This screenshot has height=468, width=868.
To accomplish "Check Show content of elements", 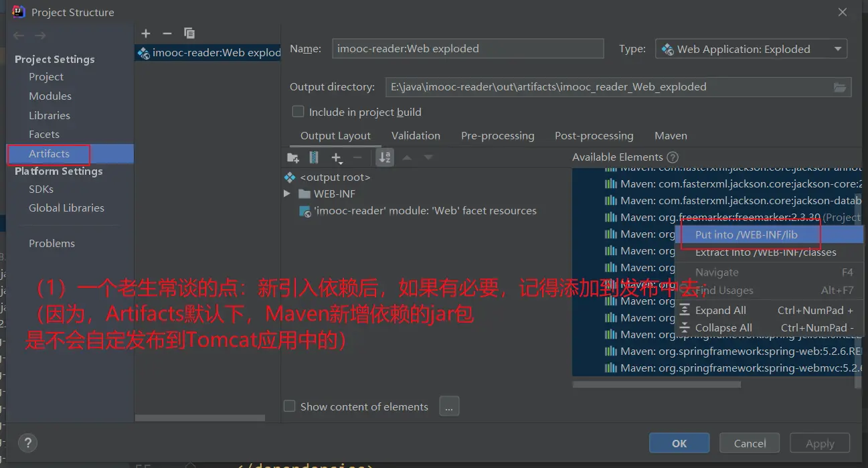I will point(290,406).
